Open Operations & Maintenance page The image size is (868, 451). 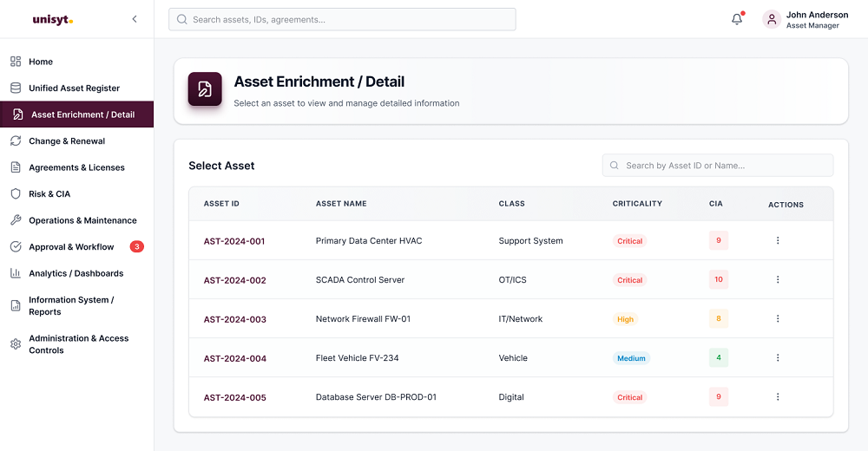click(x=77, y=220)
